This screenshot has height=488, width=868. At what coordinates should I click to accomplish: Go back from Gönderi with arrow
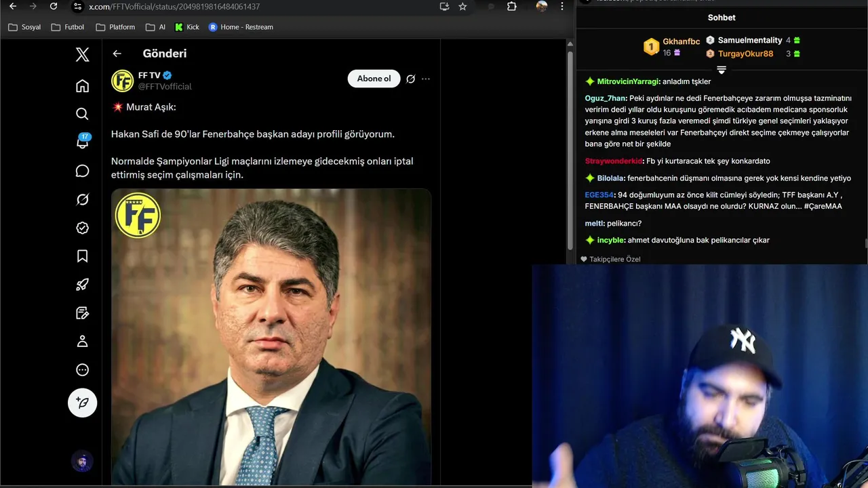pos(117,54)
